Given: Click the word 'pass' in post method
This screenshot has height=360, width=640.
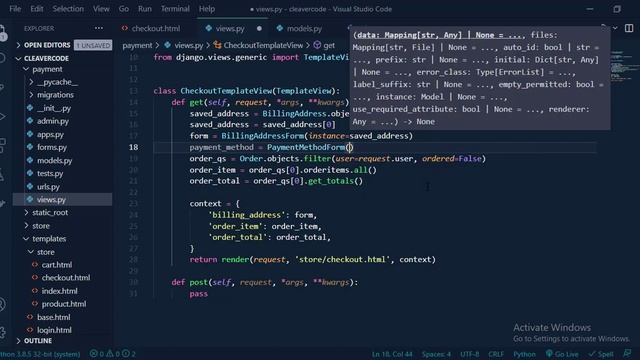Looking at the screenshot, I should click(198, 293).
